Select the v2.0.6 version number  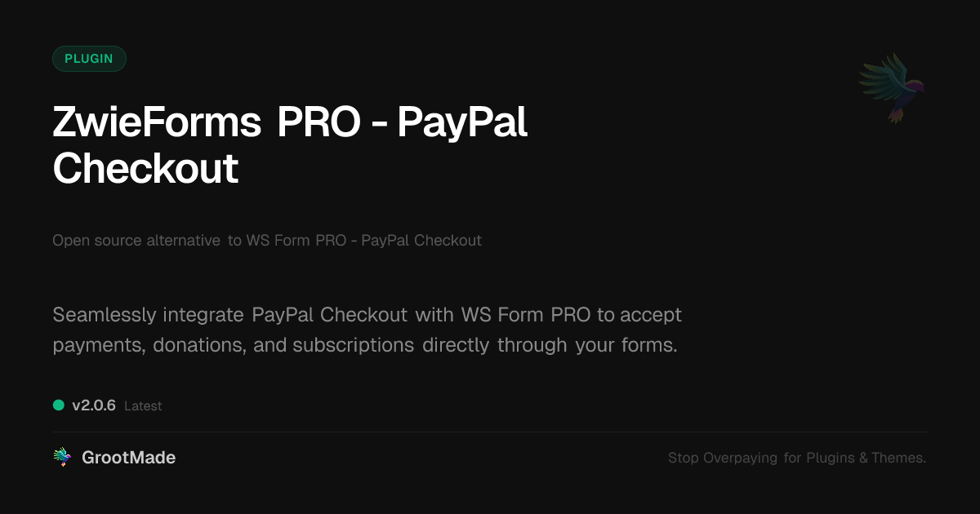[94, 405]
